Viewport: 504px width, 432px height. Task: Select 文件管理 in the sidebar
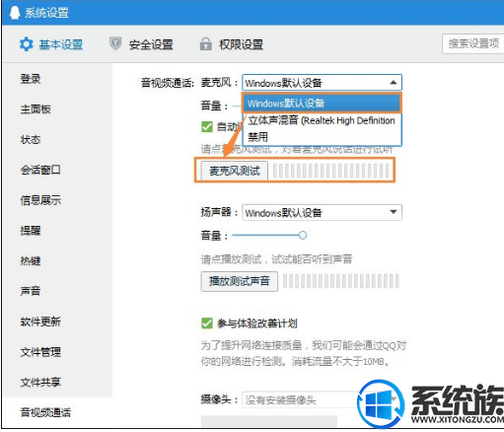pos(40,352)
